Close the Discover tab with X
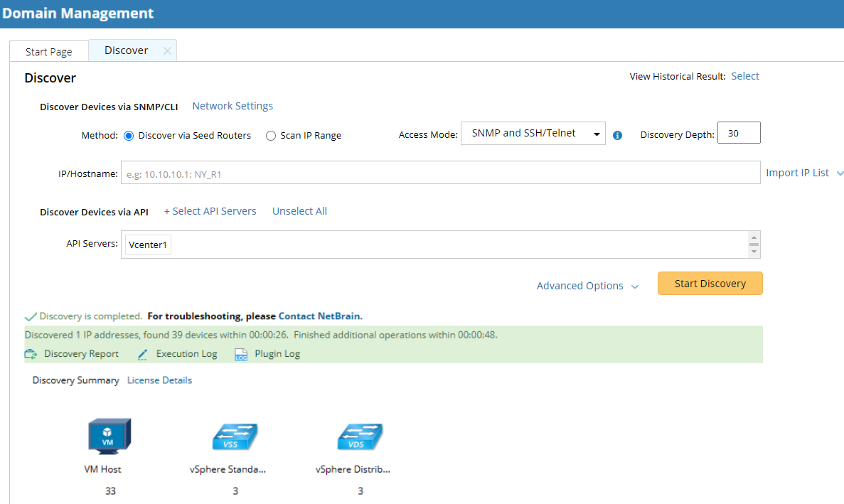Image resolution: width=844 pixels, height=504 pixels. click(x=167, y=50)
